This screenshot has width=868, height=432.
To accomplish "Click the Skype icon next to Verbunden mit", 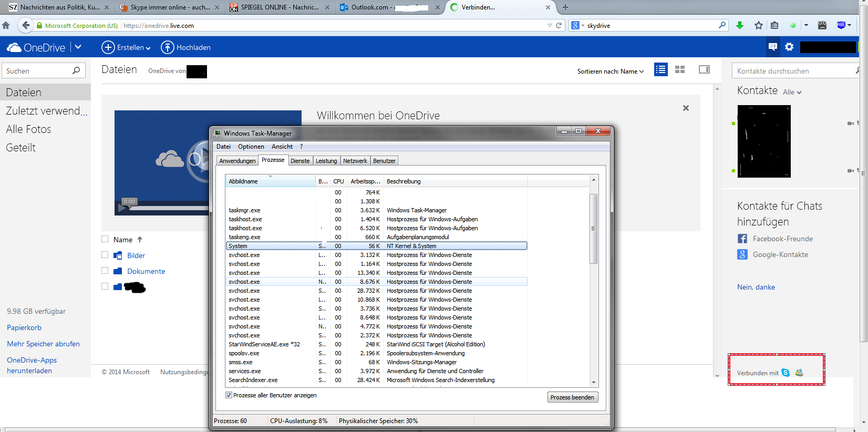I will (786, 373).
